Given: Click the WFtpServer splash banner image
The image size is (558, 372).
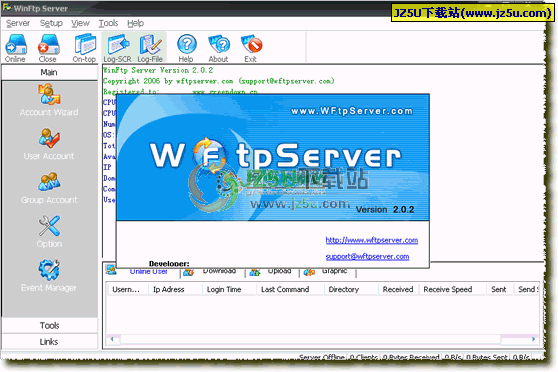Looking at the screenshot, I should click(x=273, y=158).
